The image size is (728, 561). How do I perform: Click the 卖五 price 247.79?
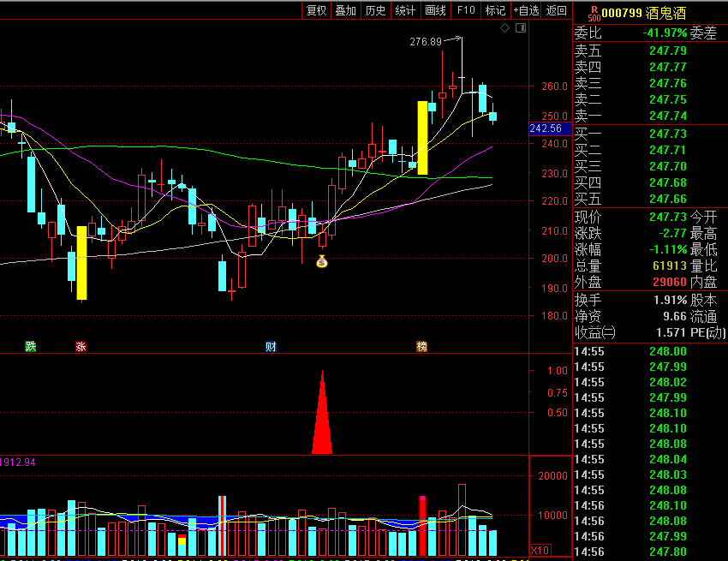668,51
